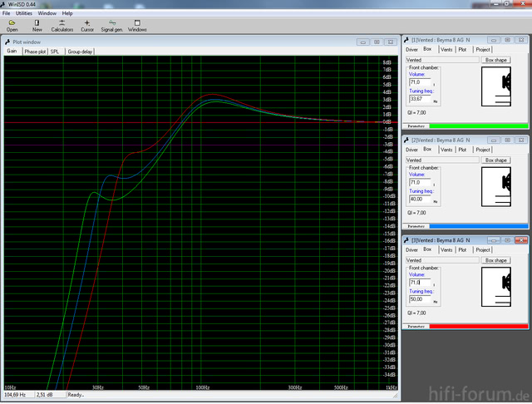532x404 pixels.
Task: Click the Open toolbar icon
Action: click(12, 26)
